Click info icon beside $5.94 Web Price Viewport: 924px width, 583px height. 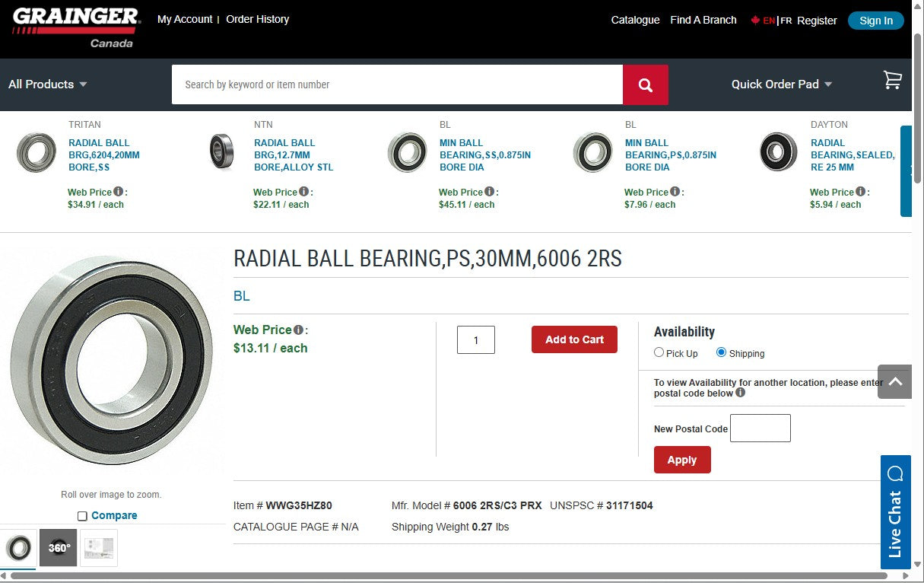(861, 192)
